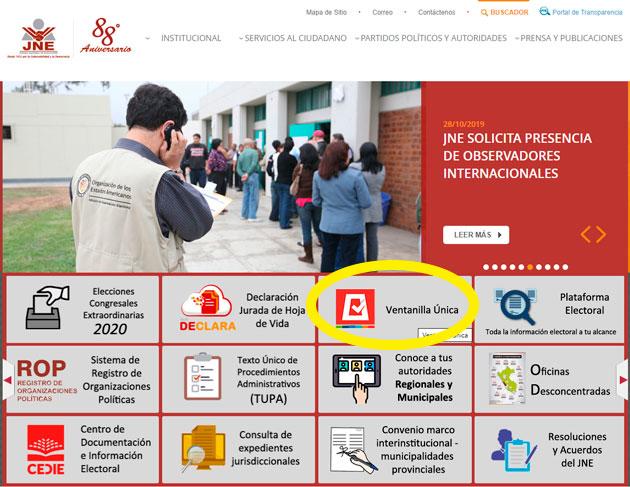This screenshot has height=487, width=630.
Task: Click the Peru map Oficinas icon
Action: (507, 378)
